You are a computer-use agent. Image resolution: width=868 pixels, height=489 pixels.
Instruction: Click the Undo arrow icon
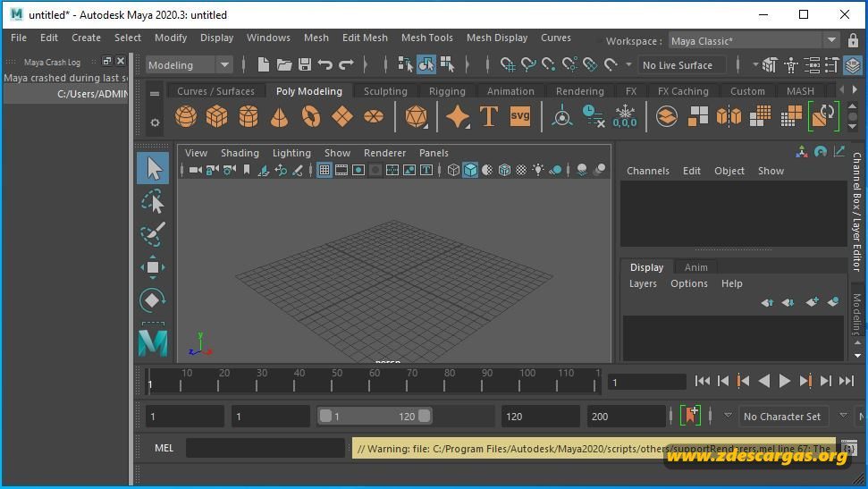pos(325,64)
